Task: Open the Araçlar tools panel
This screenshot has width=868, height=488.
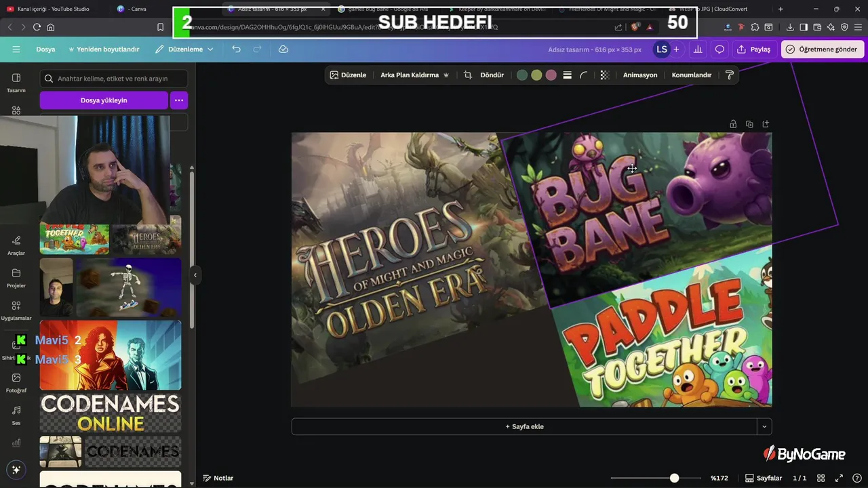Action: pyautogui.click(x=16, y=245)
